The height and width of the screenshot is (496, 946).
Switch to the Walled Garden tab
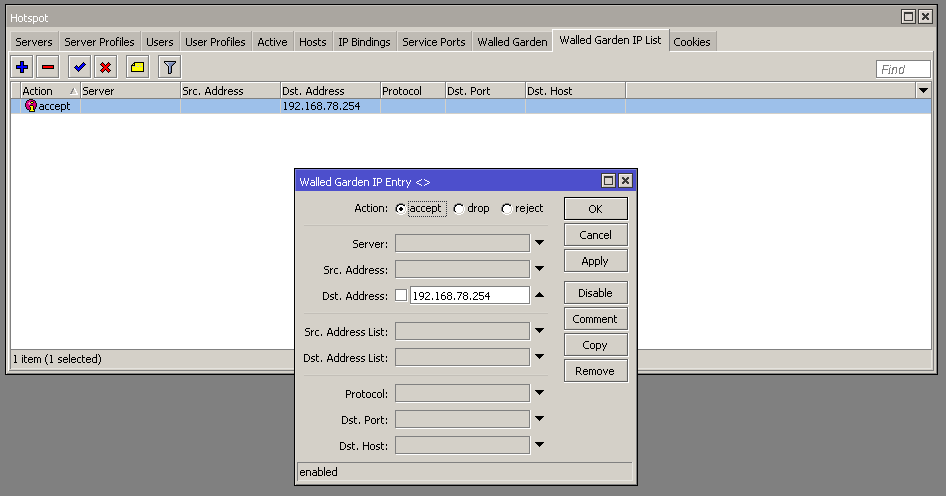coord(512,42)
